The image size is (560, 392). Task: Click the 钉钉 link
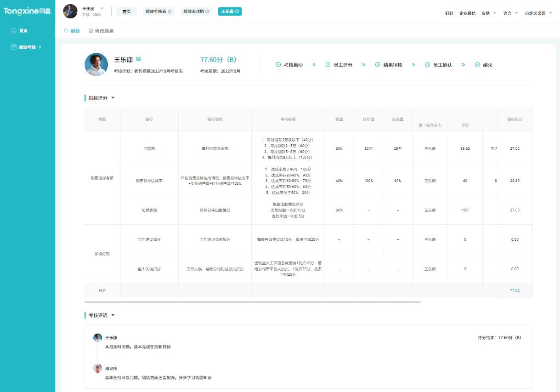(x=449, y=13)
